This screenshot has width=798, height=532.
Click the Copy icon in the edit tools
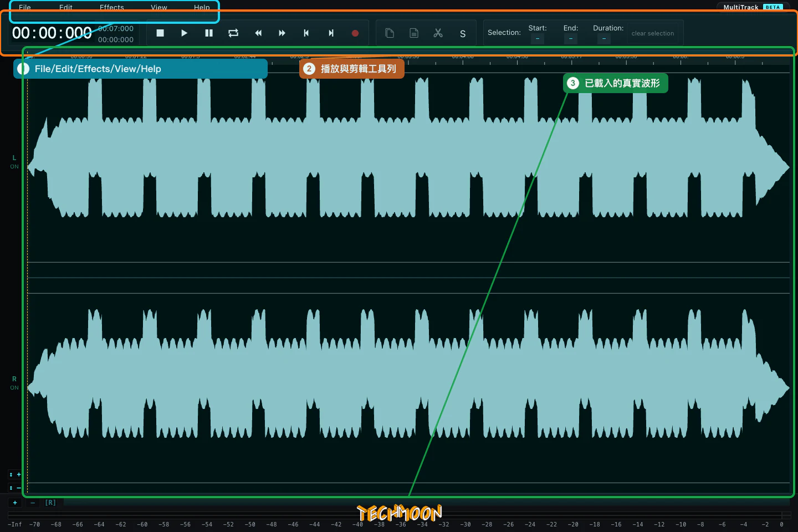coord(390,33)
